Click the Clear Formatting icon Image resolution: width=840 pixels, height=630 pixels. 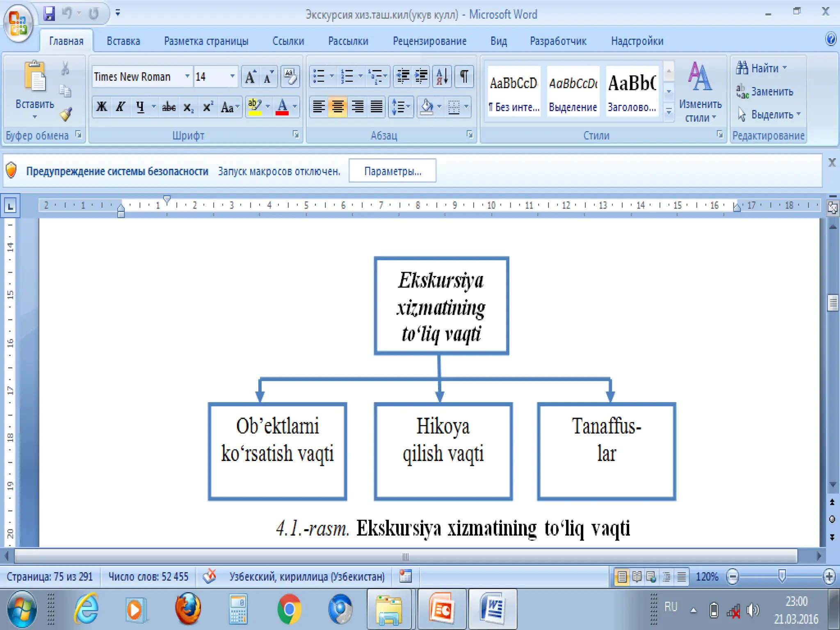pos(290,76)
